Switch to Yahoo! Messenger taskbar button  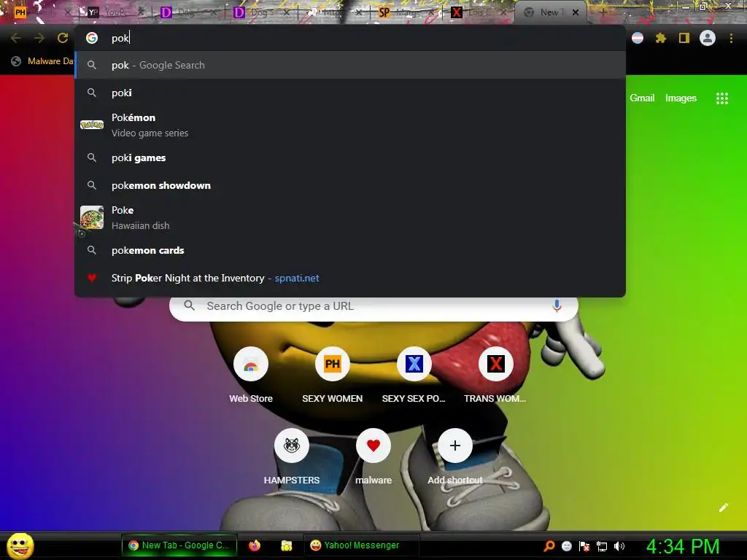(x=362, y=545)
